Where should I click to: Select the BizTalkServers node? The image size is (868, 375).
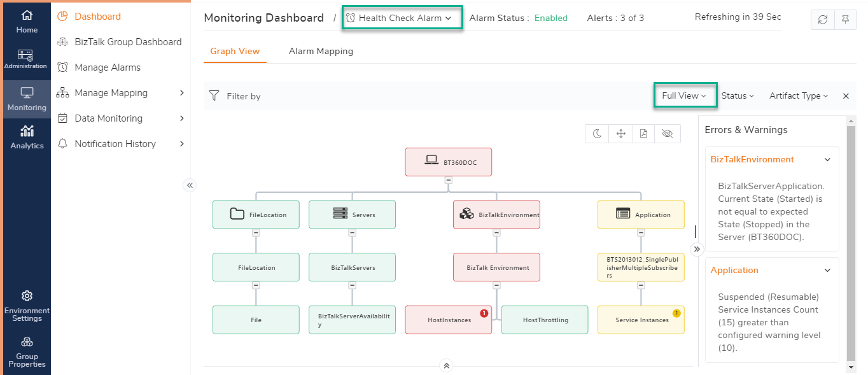pyautogui.click(x=352, y=267)
